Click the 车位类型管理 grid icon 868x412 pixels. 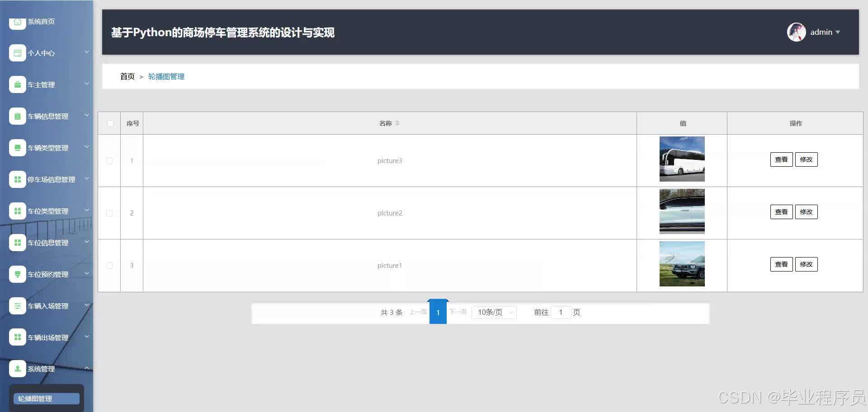click(18, 211)
